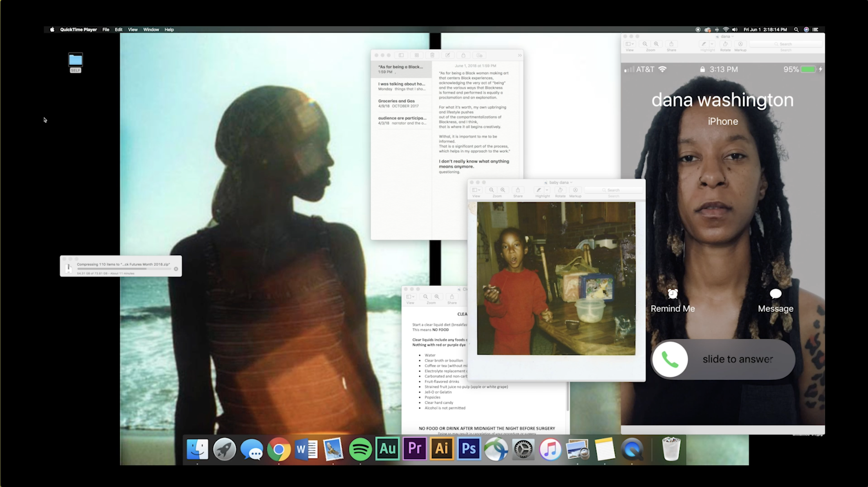Open QuickTime Player in the Dock
The width and height of the screenshot is (868, 487).
pyautogui.click(x=632, y=449)
